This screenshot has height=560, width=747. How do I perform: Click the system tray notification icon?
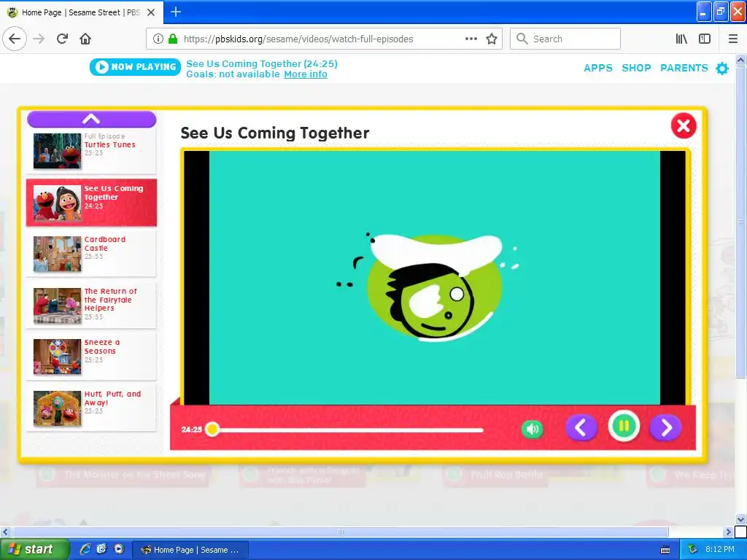pyautogui.click(x=693, y=550)
